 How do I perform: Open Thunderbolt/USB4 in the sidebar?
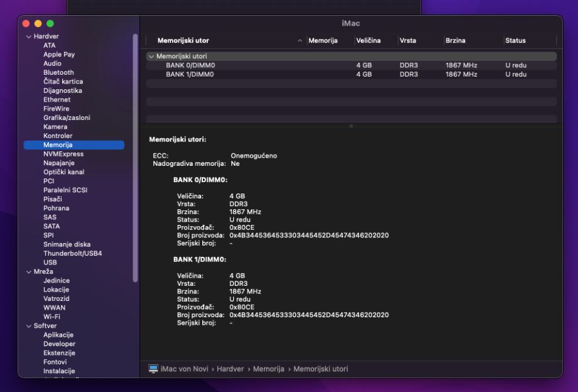(72, 253)
